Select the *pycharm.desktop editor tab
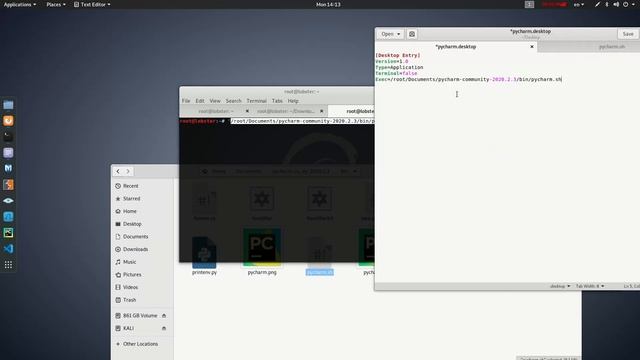The height and width of the screenshot is (360, 640). (456, 47)
